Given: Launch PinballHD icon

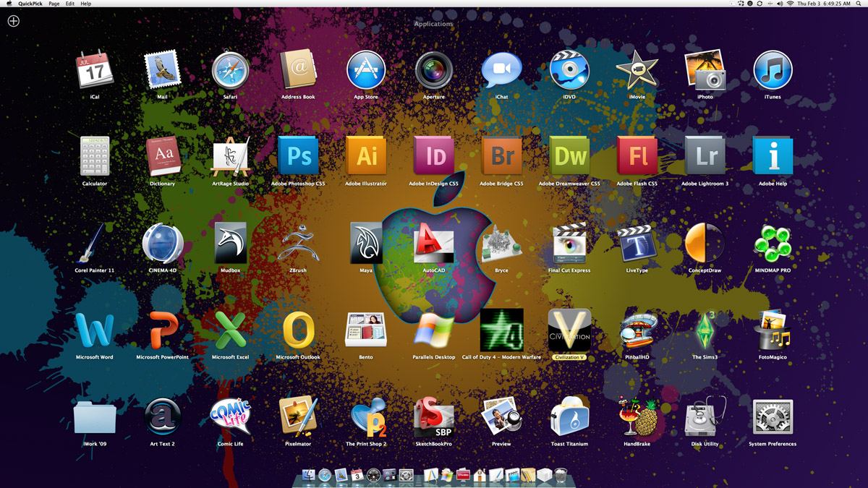Looking at the screenshot, I should [x=637, y=330].
